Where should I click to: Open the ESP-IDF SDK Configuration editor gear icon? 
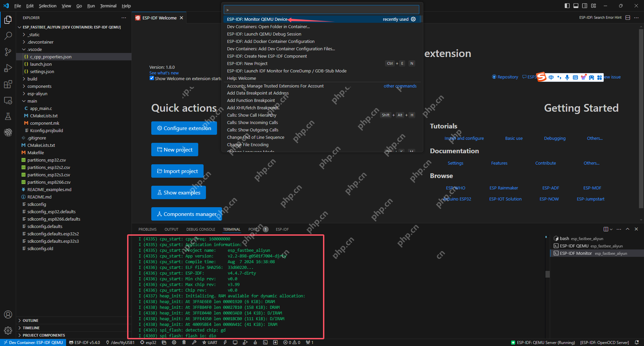(174, 342)
